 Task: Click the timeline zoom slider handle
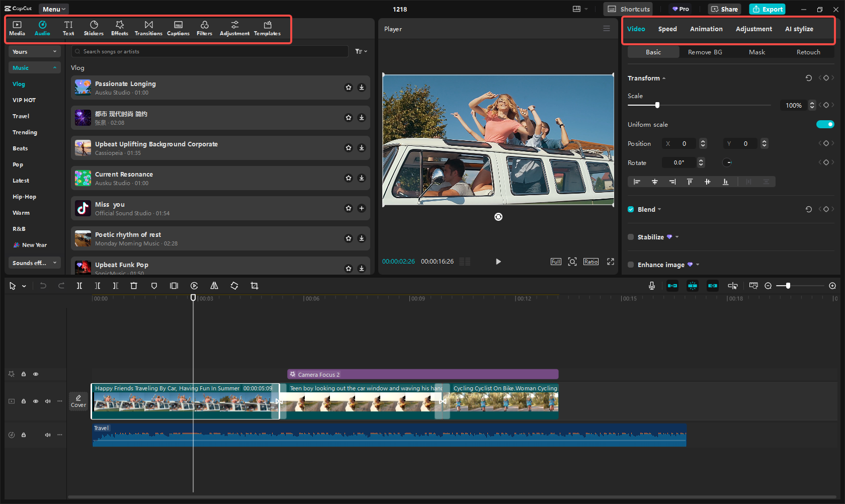788,286
